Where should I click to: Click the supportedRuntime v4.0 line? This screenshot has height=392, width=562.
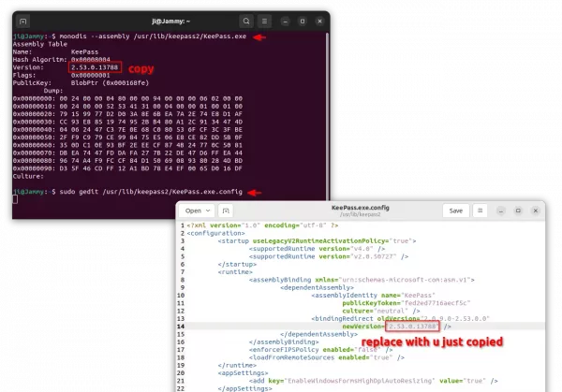[317, 249]
